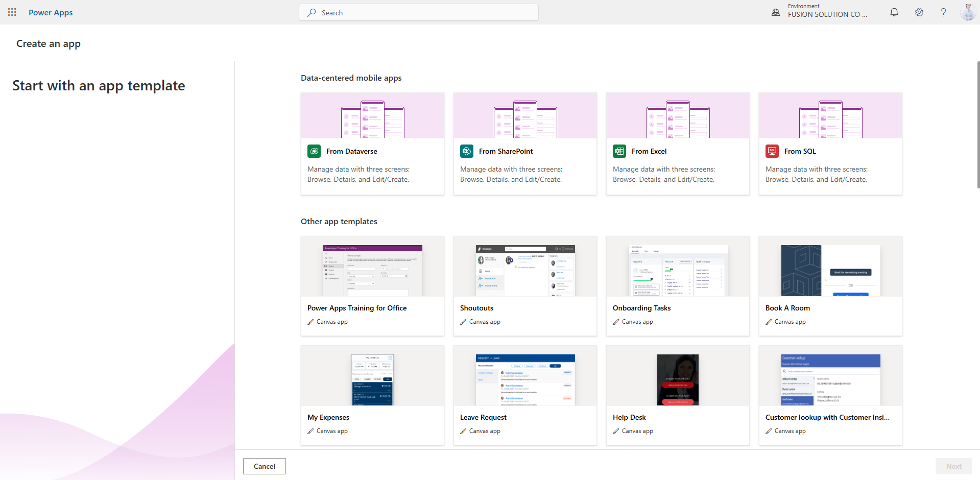Viewport: 980px width, 480px height.
Task: Open the Onboarding Tasks template thumbnail
Action: (x=678, y=271)
